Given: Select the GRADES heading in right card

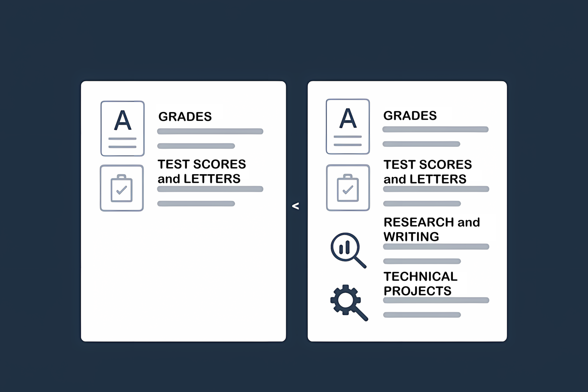Looking at the screenshot, I should point(410,116).
